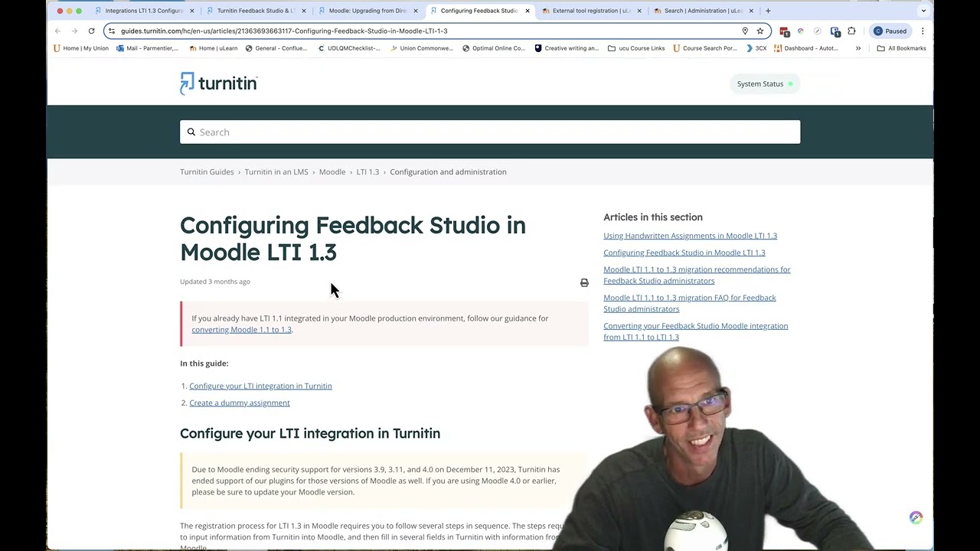
Task: Open the red calendar extension icon
Action: 784,31
